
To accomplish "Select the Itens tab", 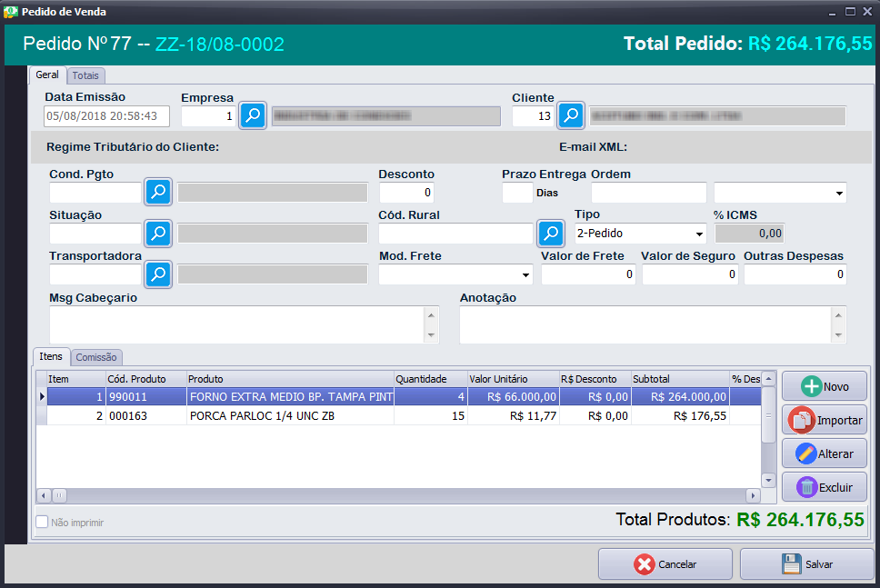I will (x=51, y=357).
